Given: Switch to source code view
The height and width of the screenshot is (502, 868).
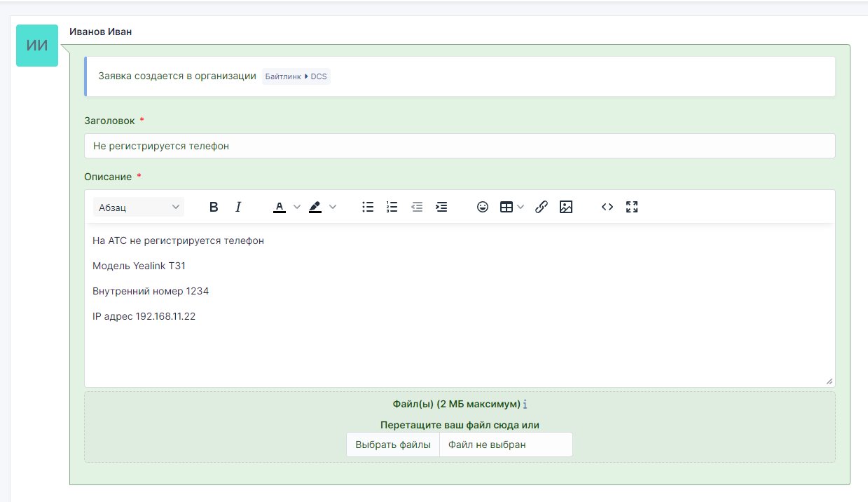Looking at the screenshot, I should 607,207.
